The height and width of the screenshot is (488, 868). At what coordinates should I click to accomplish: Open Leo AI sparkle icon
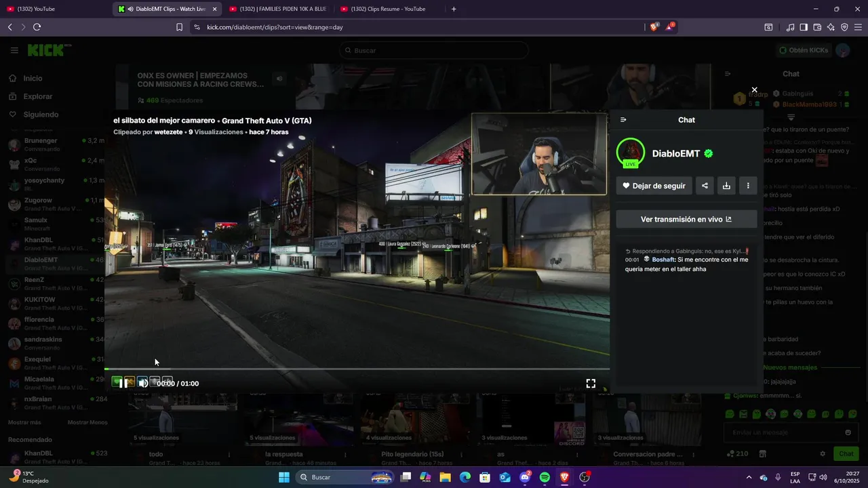831,27
